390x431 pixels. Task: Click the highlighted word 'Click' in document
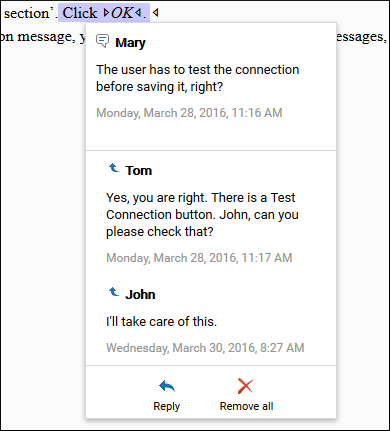(x=80, y=13)
